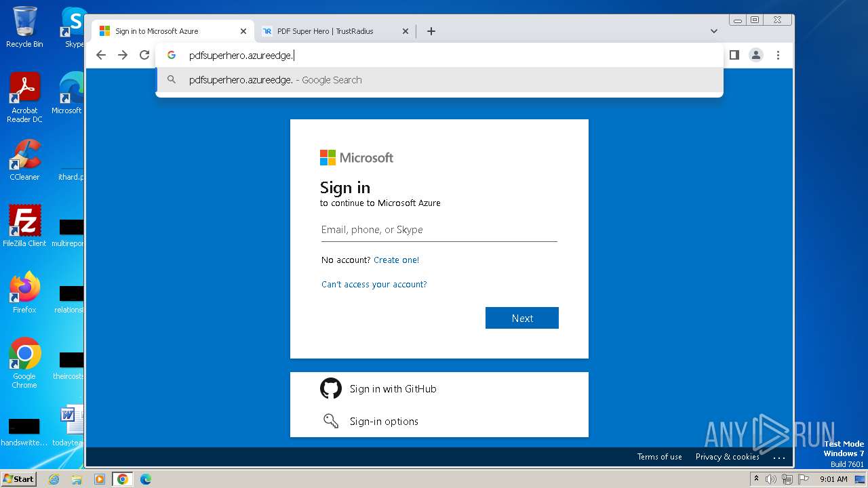Click the footer ellipsis more options
Screen dimensions: 868x488
point(779,457)
